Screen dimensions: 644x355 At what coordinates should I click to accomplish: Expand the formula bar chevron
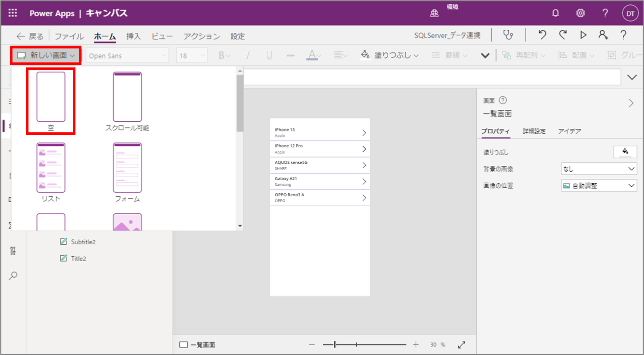click(x=632, y=77)
